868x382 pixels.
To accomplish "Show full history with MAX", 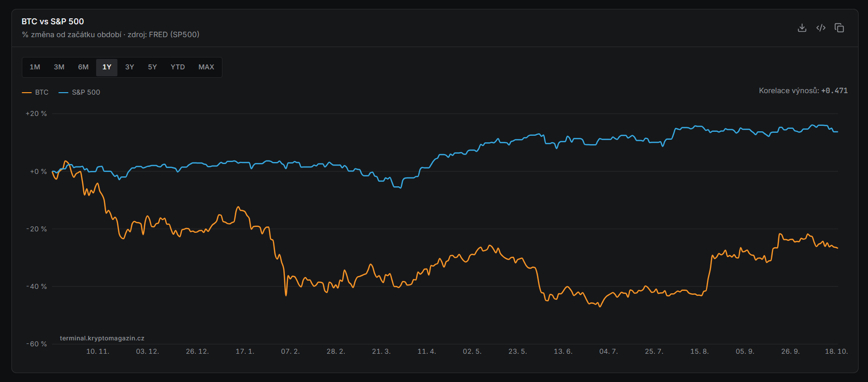I will tap(206, 67).
